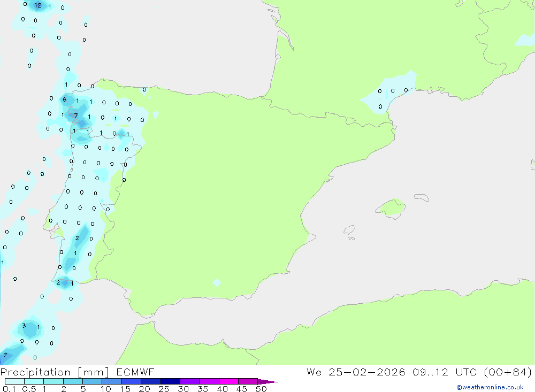Viewport: 535px width, 392px height.
Task: Click the over-50 mm arrow tip of the legend
Action: pyautogui.click(x=267, y=381)
